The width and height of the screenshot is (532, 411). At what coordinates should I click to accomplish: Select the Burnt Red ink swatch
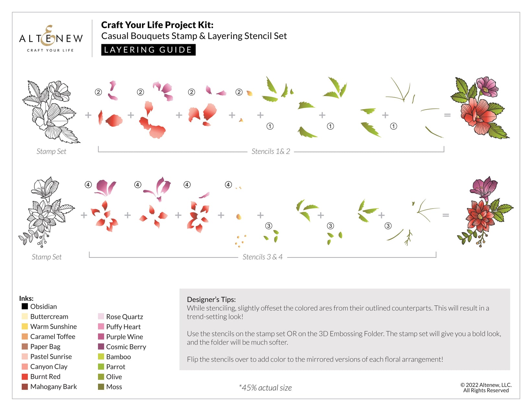tap(25, 376)
